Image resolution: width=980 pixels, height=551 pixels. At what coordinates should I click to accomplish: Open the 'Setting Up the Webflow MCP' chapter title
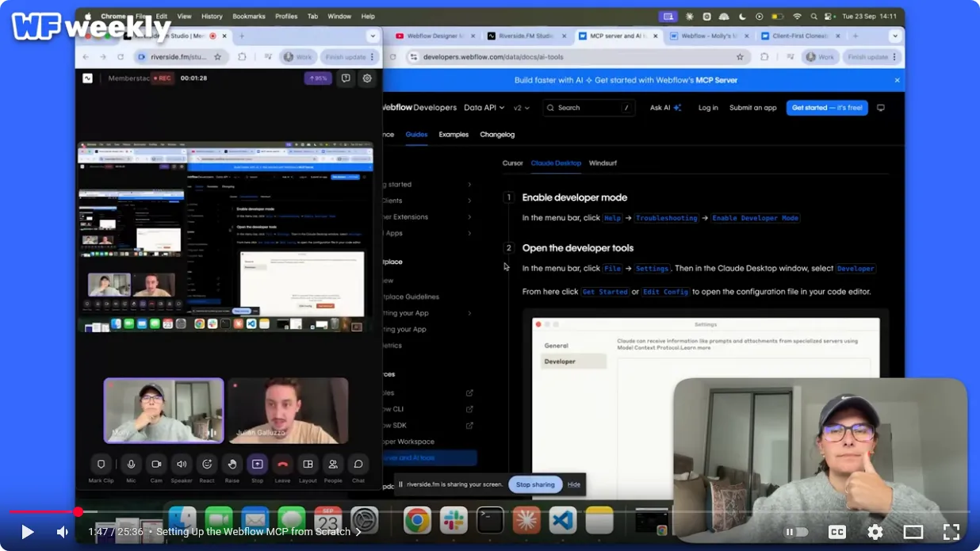(x=258, y=532)
